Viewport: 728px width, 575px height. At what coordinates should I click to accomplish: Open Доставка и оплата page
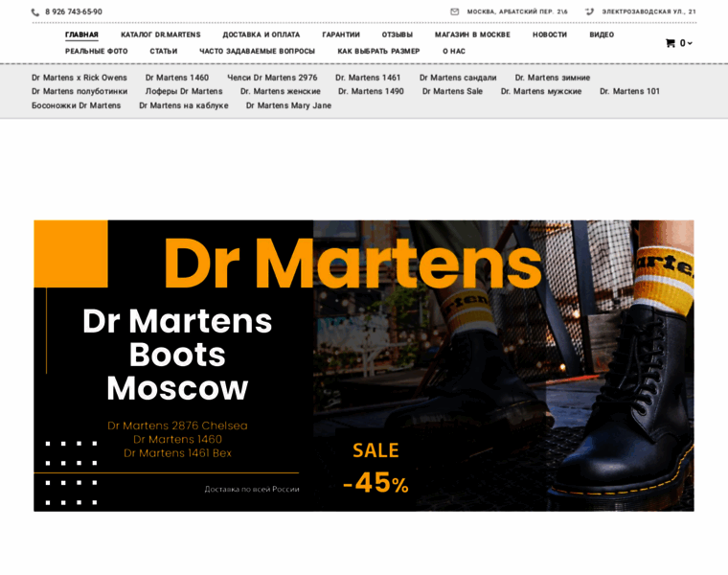click(x=262, y=34)
